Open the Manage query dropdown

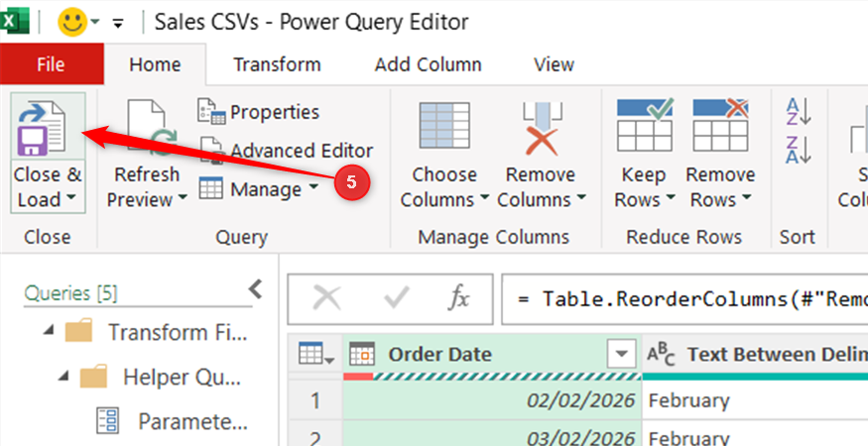pos(259,188)
